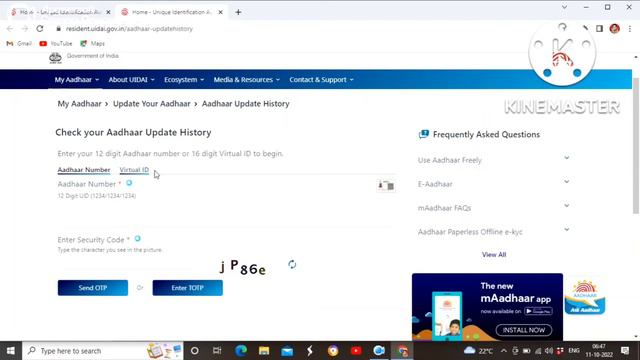Click the View All FAQ link

[x=494, y=255]
